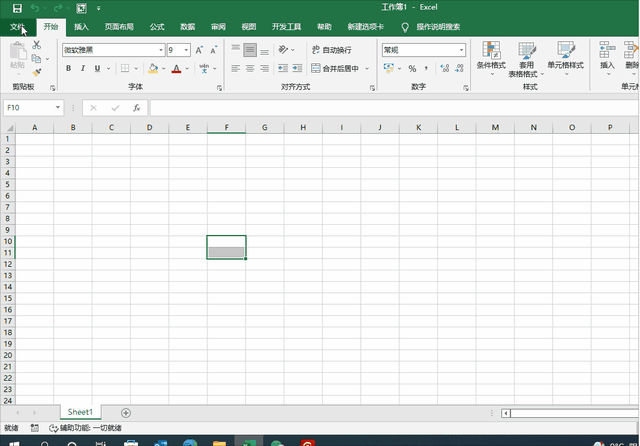Click the formula bar input
Screen dimensions: 640x446
[x=394, y=108]
